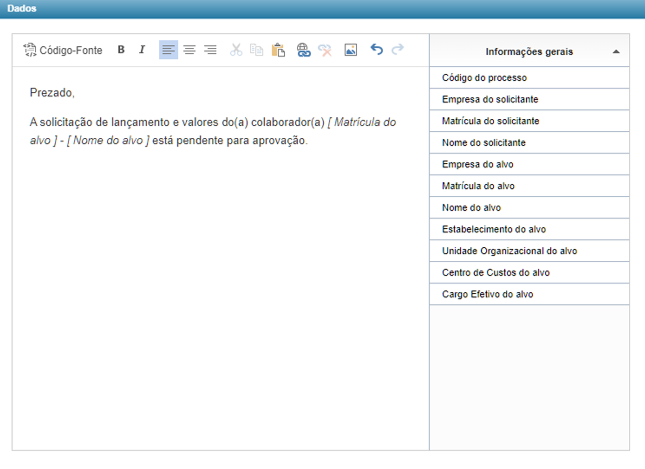Insert a link with the chain icon
645x469 pixels.
click(304, 50)
